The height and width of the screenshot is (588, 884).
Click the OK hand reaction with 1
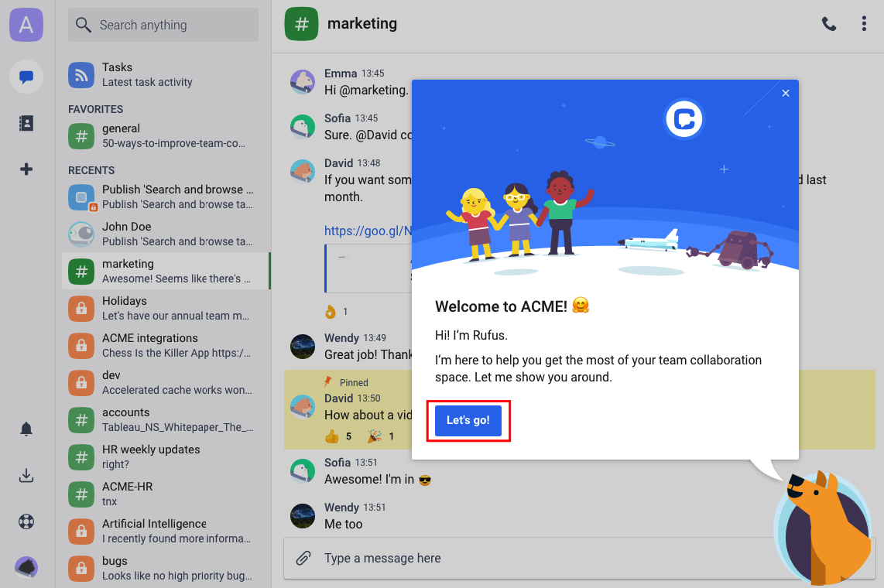(x=336, y=312)
